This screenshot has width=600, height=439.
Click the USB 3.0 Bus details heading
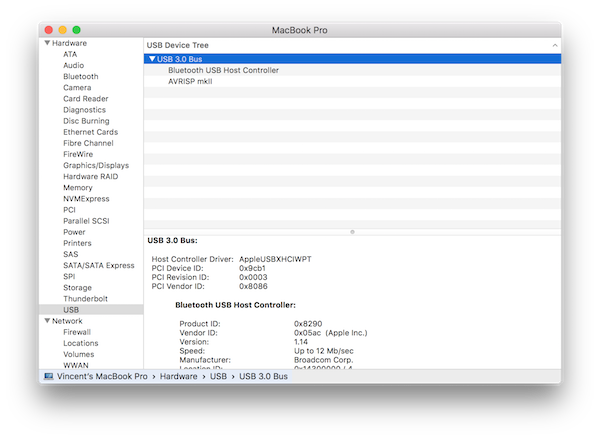[173, 240]
